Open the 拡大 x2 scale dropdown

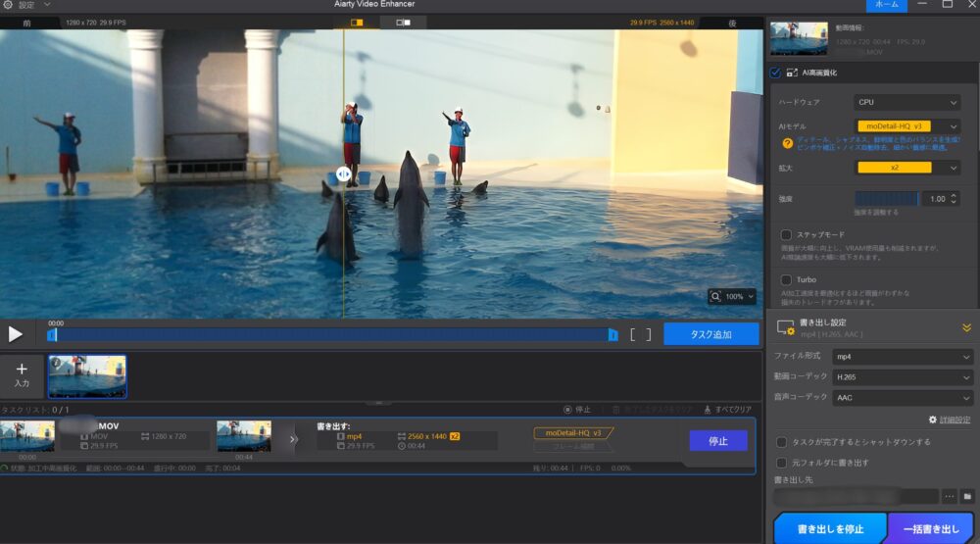(907, 168)
